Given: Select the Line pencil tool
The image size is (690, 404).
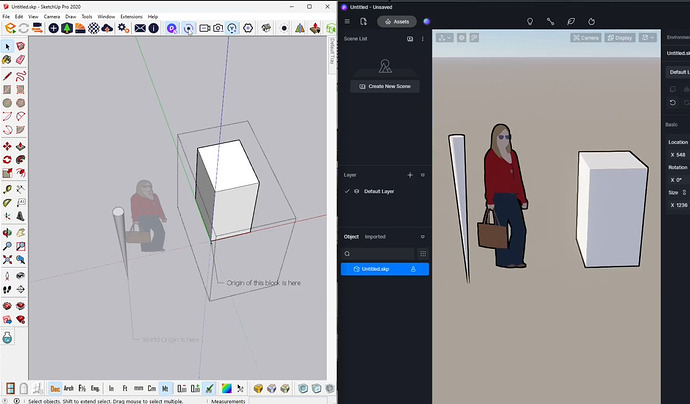Looking at the screenshot, I should click(7, 76).
